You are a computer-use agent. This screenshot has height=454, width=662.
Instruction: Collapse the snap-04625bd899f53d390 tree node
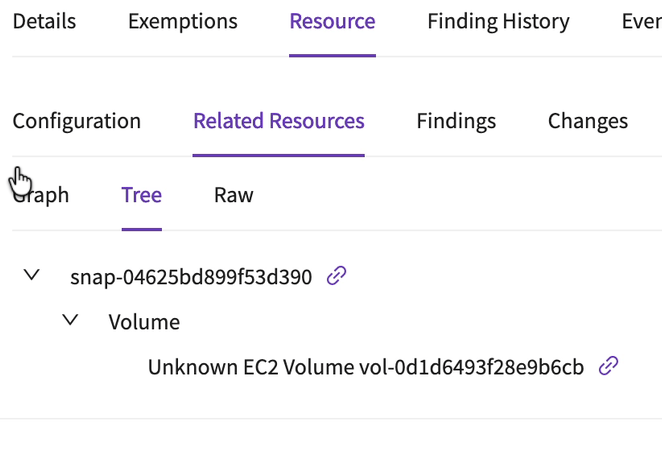pyautogui.click(x=32, y=275)
